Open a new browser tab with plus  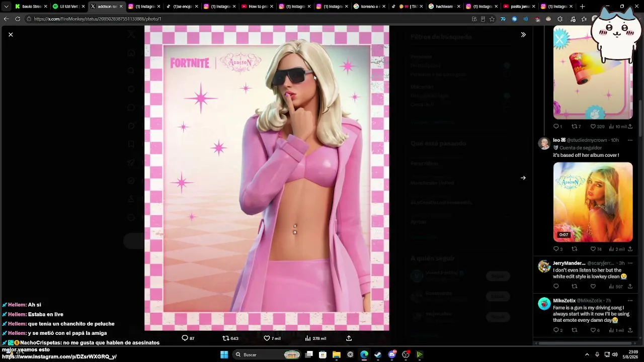click(582, 7)
